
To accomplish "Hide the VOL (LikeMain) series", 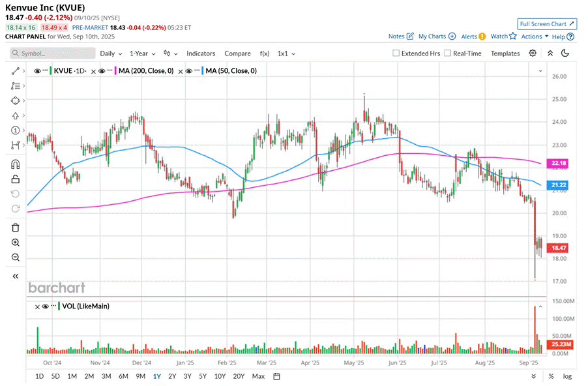I will (46, 306).
